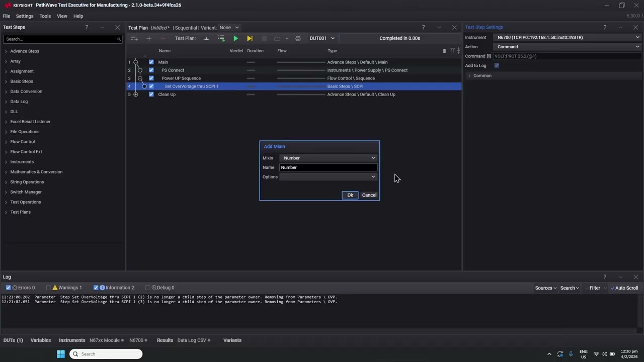The image size is (644, 362).
Task: Click the volume speaker tray icon
Action: (x=604, y=354)
